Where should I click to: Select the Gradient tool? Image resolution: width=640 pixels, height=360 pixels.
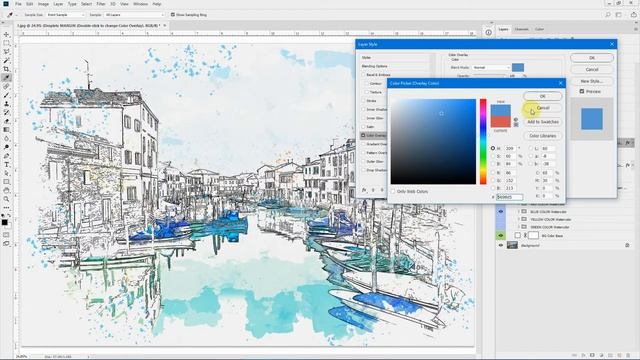tap(6, 130)
